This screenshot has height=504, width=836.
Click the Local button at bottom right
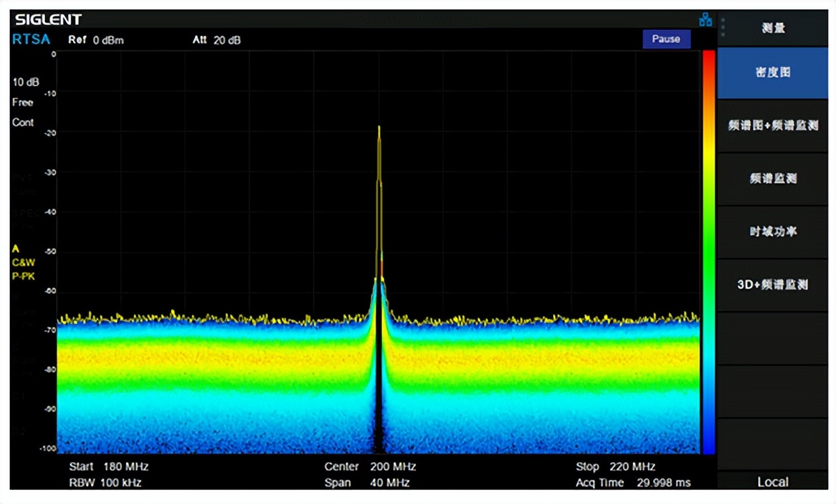point(773,482)
